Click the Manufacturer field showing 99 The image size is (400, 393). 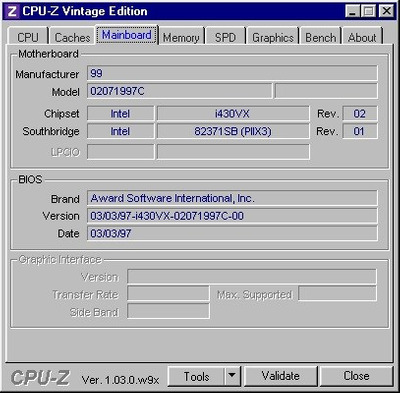click(x=232, y=73)
